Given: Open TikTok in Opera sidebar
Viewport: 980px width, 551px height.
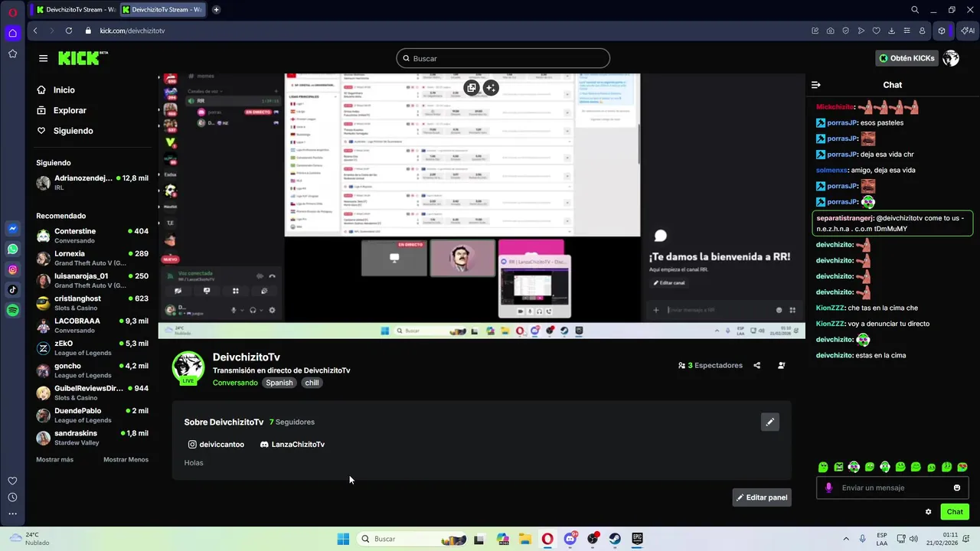Looking at the screenshot, I should 12,289.
